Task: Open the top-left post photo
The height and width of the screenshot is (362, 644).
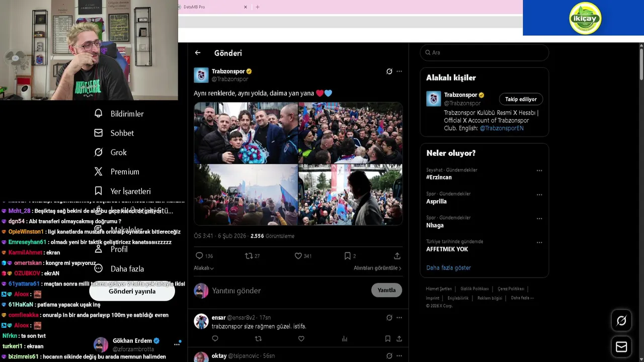Action: [x=246, y=133]
